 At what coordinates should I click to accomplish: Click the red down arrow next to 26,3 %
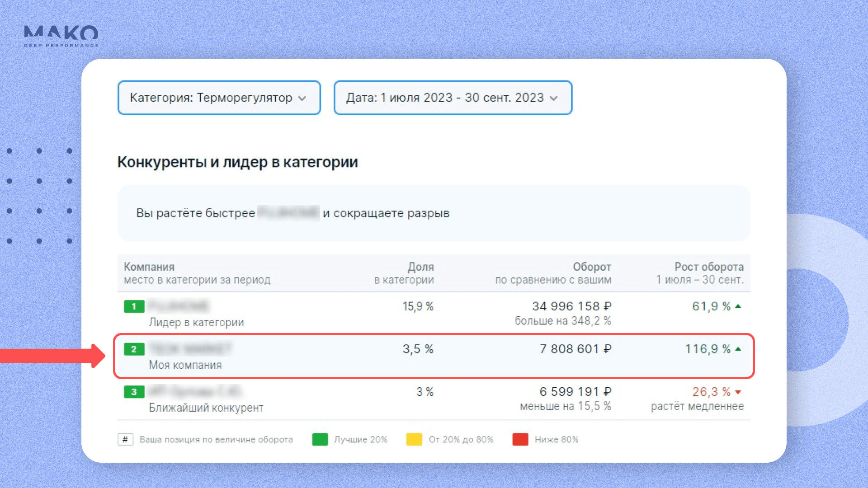[738, 392]
